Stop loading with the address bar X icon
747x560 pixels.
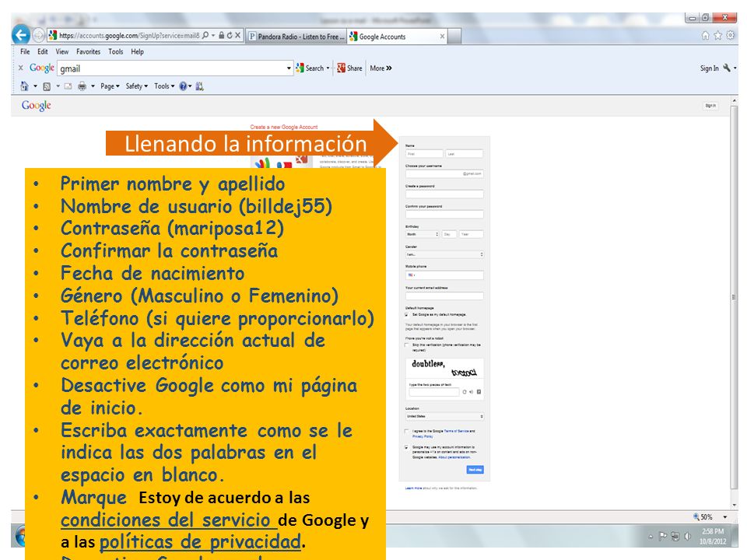[237, 35]
